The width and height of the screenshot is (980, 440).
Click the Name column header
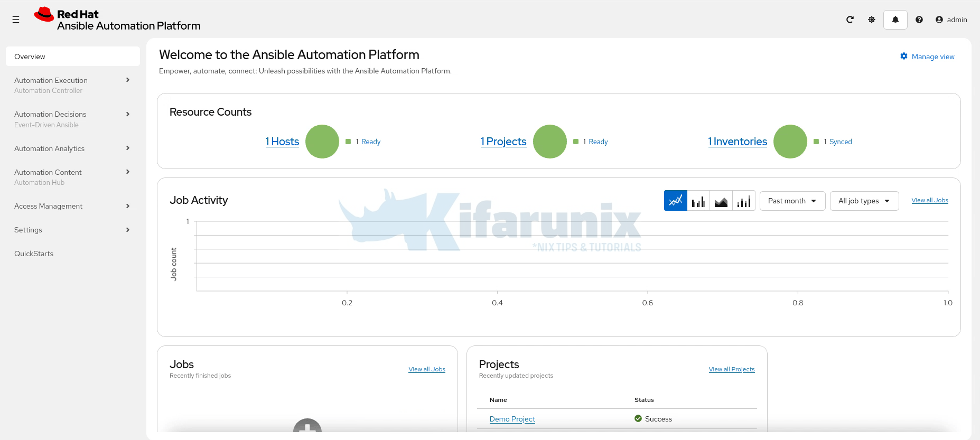498,400
